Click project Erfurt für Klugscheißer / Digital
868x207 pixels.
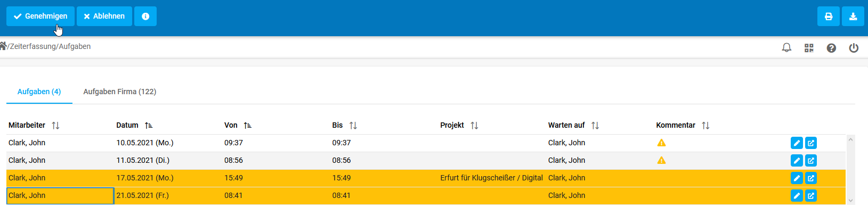[491, 178]
